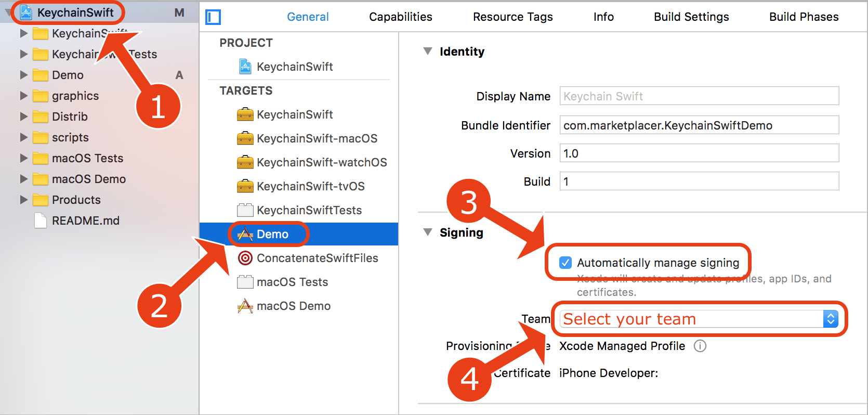The width and height of the screenshot is (868, 415).
Task: Select the KeychainSwiftTests test bundle
Action: tap(309, 210)
